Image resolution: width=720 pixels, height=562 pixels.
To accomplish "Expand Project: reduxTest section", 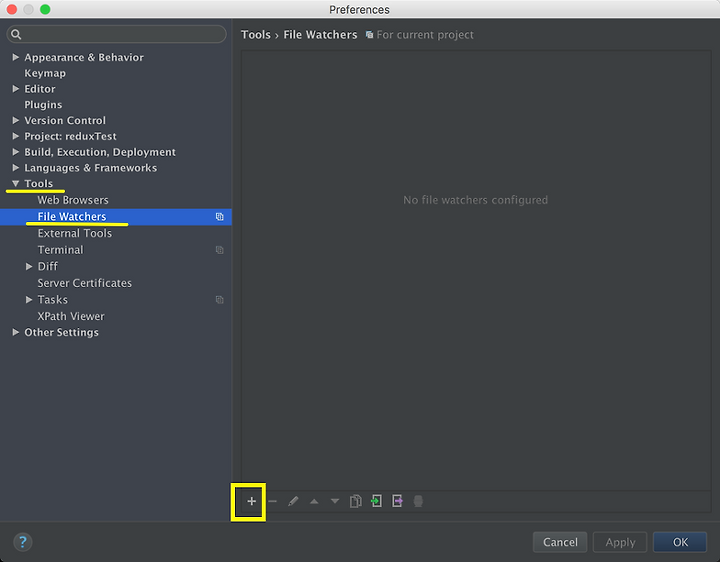I will click(x=16, y=136).
